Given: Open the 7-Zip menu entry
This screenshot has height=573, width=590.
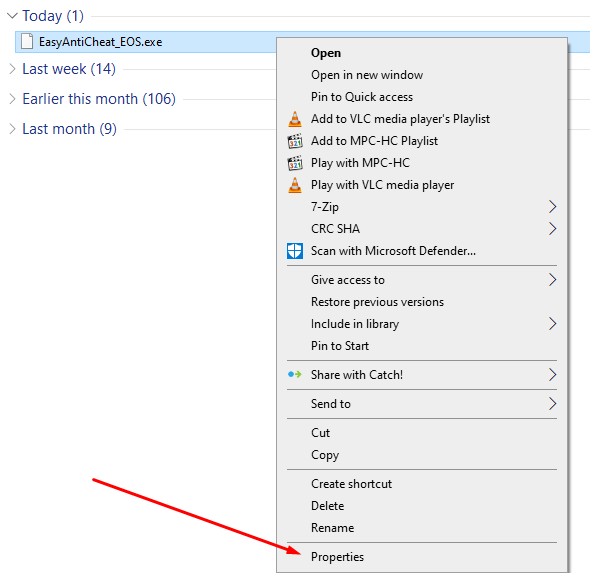Looking at the screenshot, I should coord(422,207).
